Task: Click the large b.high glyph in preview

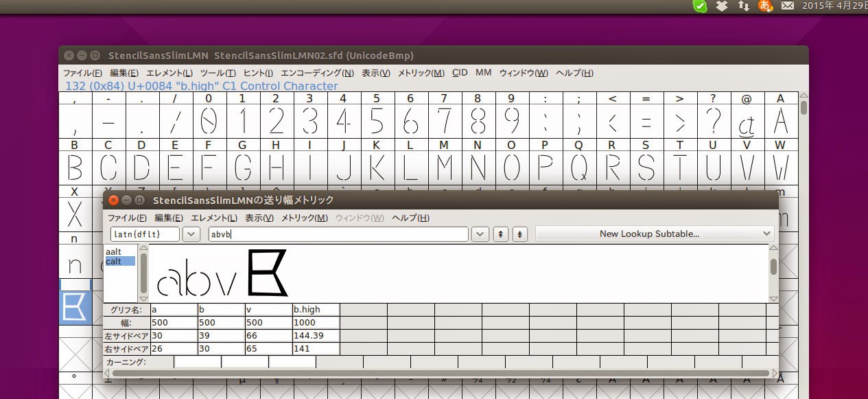Action: (x=267, y=273)
